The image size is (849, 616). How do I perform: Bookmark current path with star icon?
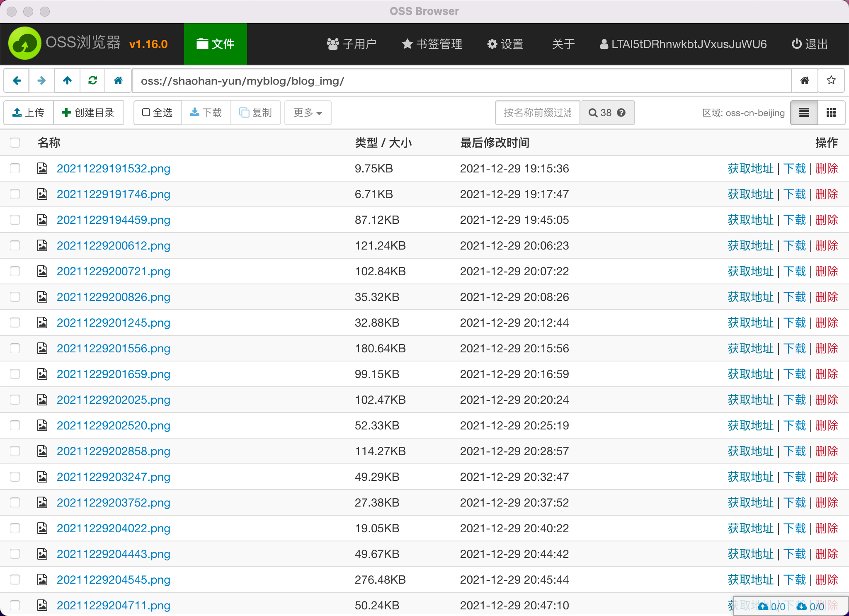pyautogui.click(x=831, y=80)
